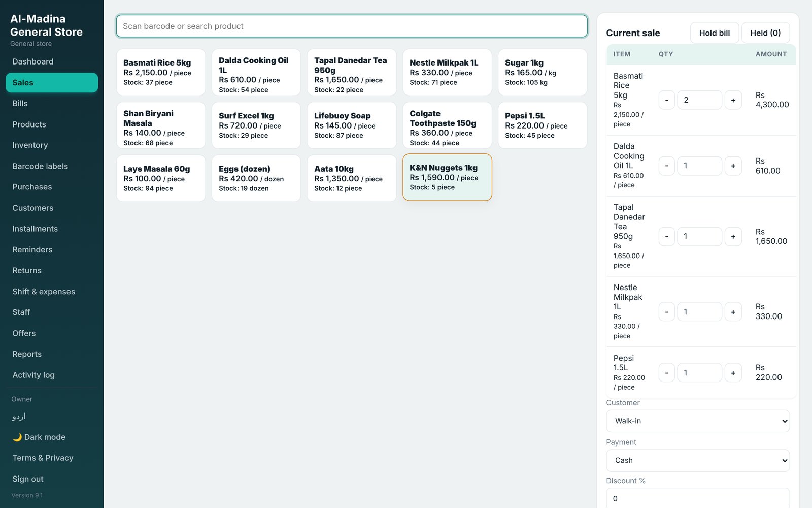812x508 pixels.
Task: Open the Customer dropdown showing Walk-in
Action: pos(698,421)
